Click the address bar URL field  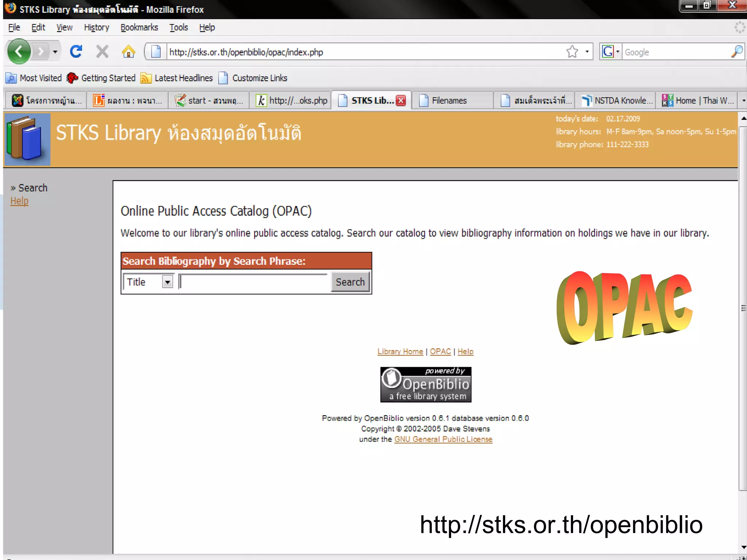pyautogui.click(x=366, y=52)
